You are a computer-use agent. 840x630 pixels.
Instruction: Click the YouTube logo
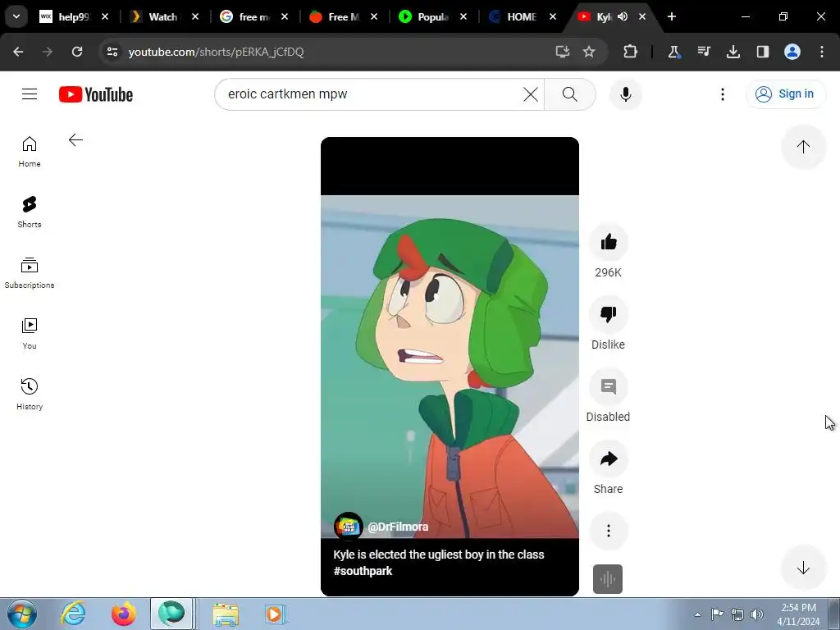pyautogui.click(x=96, y=94)
